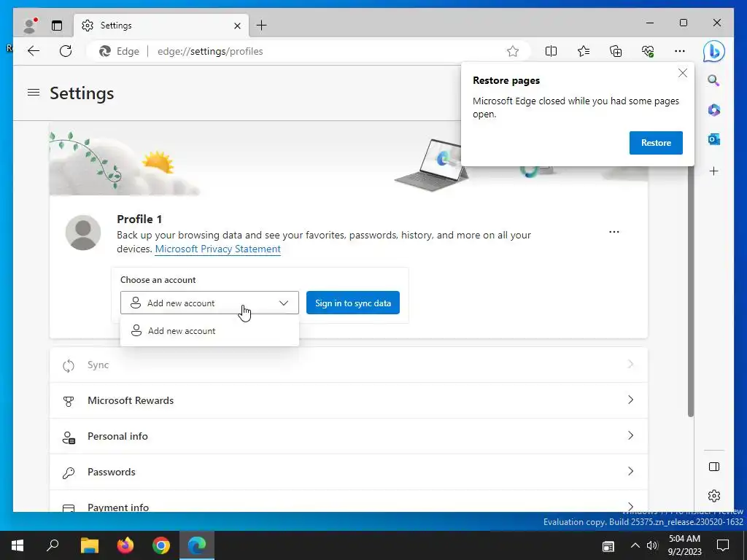Image resolution: width=747 pixels, height=560 pixels.
Task: Select the Settings tab
Action: (160, 26)
